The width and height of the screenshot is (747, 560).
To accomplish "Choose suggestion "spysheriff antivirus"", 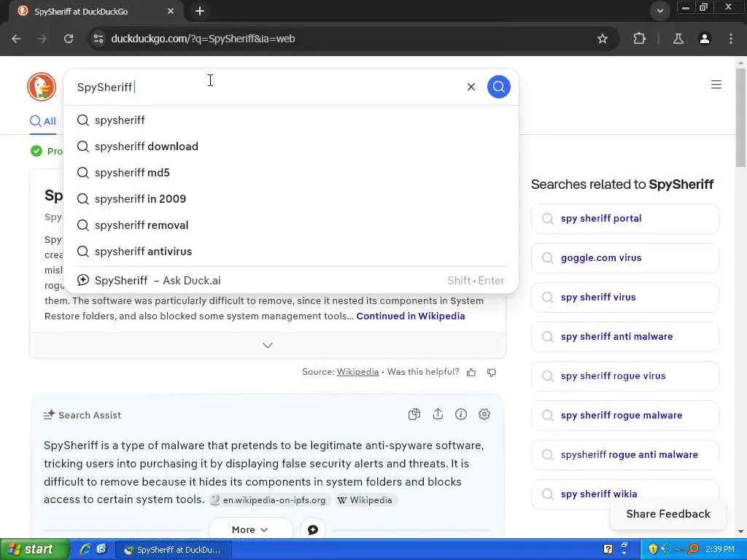I will pos(291,251).
